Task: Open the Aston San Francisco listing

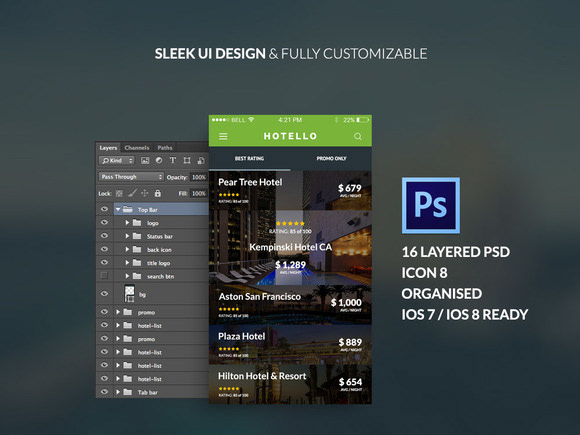Action: (x=290, y=305)
